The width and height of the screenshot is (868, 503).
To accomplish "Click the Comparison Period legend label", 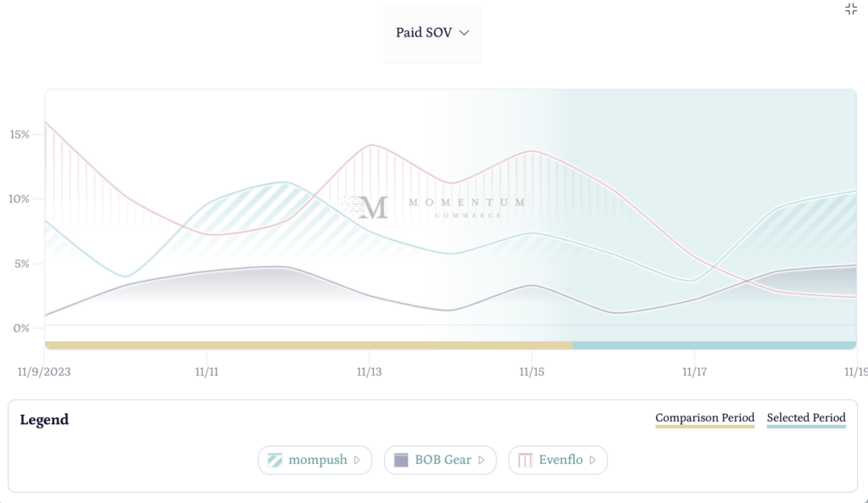I will (x=704, y=417).
